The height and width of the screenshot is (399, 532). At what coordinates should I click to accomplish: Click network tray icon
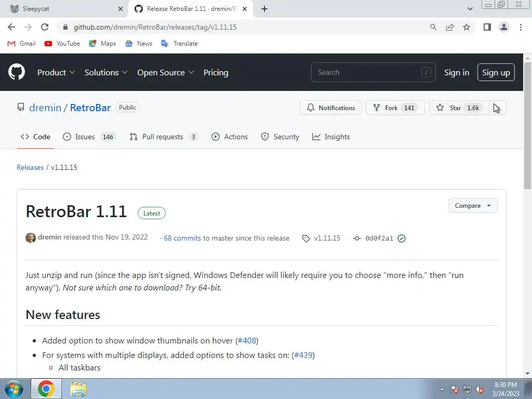[x=467, y=389]
